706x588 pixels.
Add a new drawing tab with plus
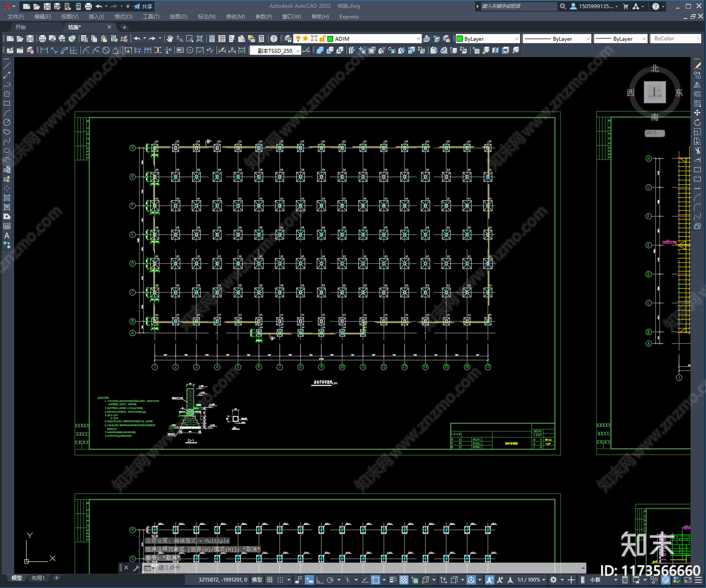point(124,27)
